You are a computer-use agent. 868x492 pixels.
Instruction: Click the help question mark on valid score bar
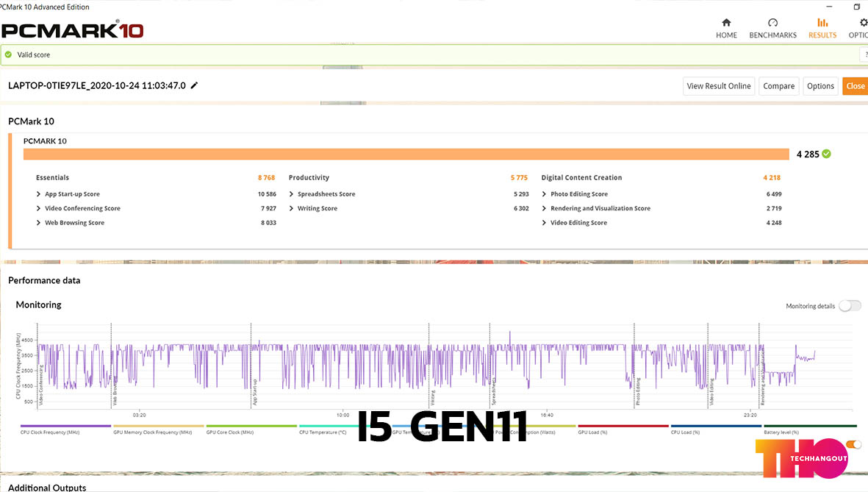click(x=864, y=54)
